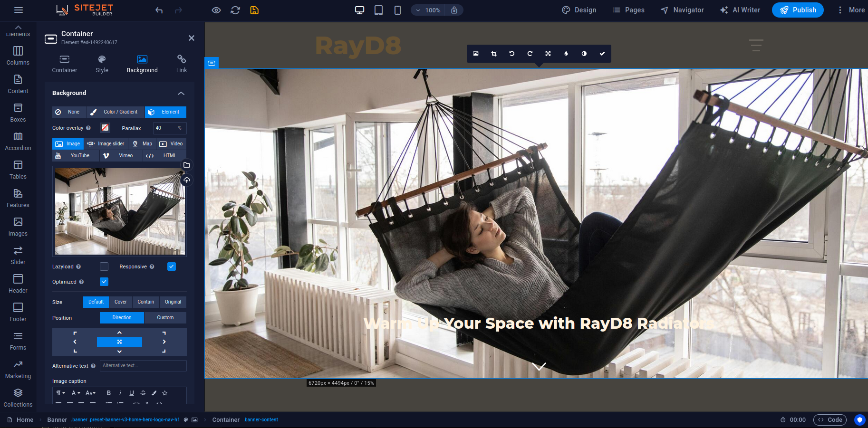Open the Header sidebar panel
Screen dimensions: 868x428
click(18, 284)
